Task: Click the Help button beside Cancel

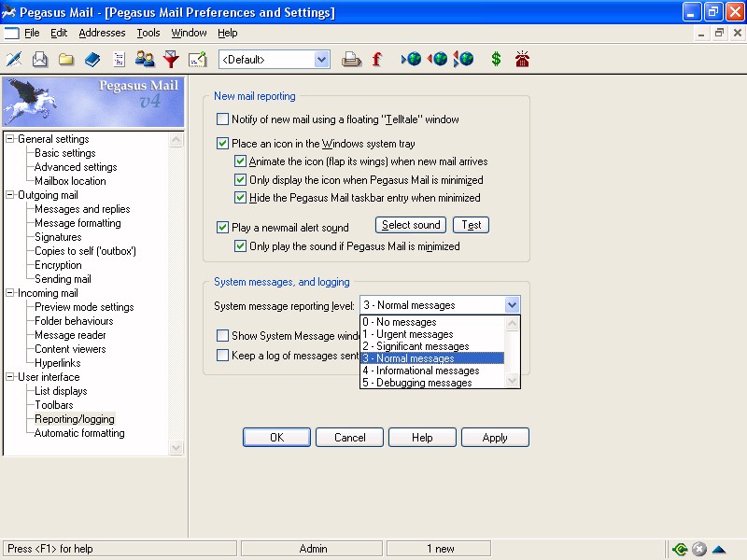Action: click(422, 437)
